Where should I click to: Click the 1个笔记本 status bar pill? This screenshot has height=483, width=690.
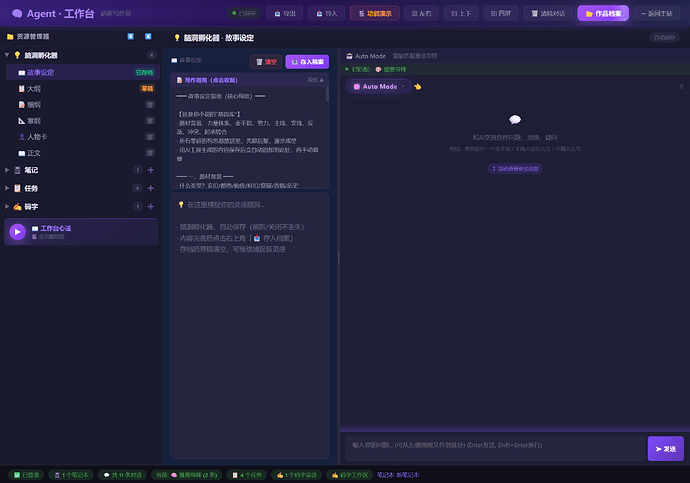point(71,475)
